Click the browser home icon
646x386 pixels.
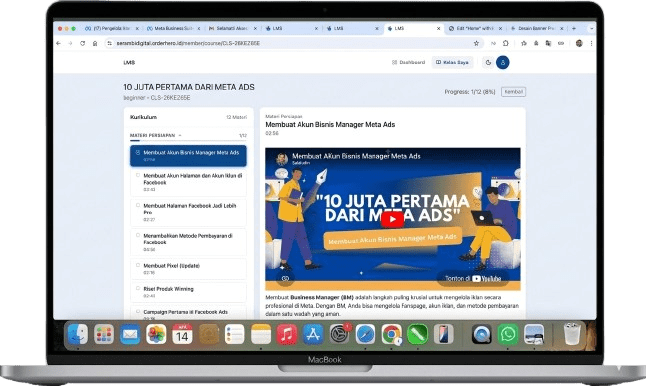pos(95,43)
